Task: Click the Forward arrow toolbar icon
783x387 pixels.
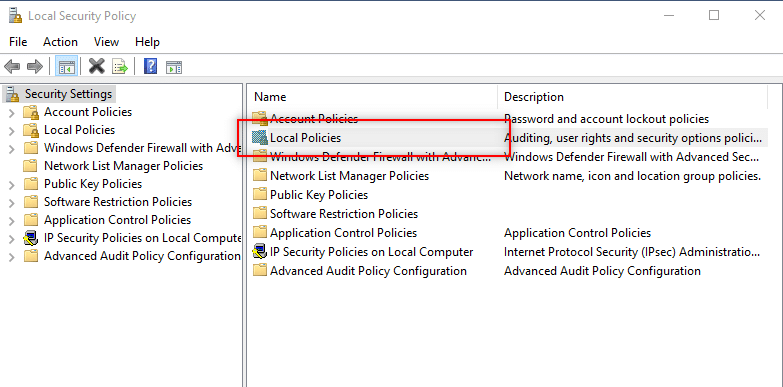Action: (35, 66)
